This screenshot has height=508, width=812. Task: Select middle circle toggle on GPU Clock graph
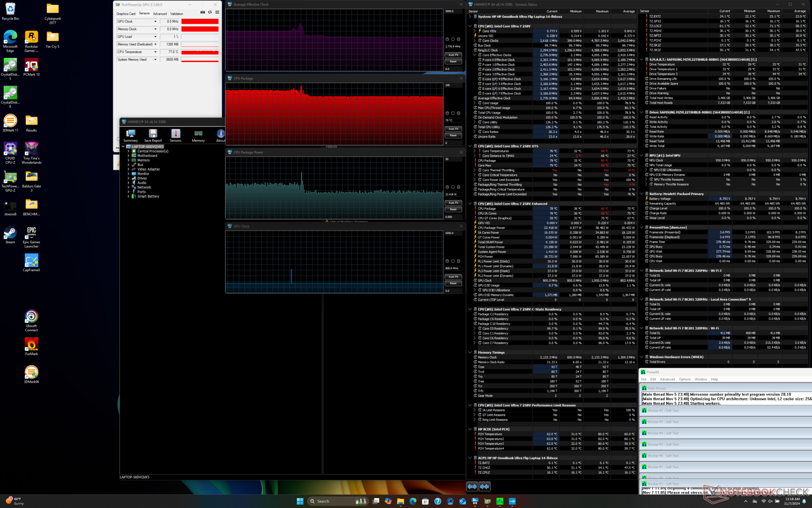coord(453,261)
